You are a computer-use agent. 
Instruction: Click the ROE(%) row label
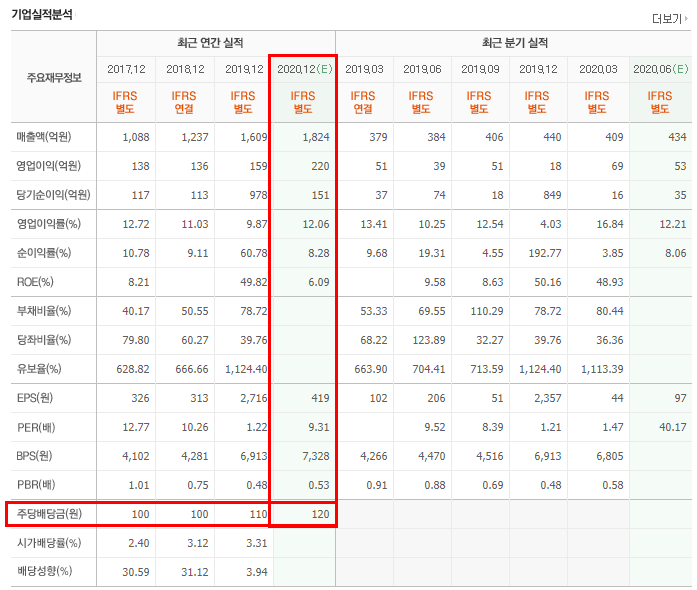coord(35,282)
